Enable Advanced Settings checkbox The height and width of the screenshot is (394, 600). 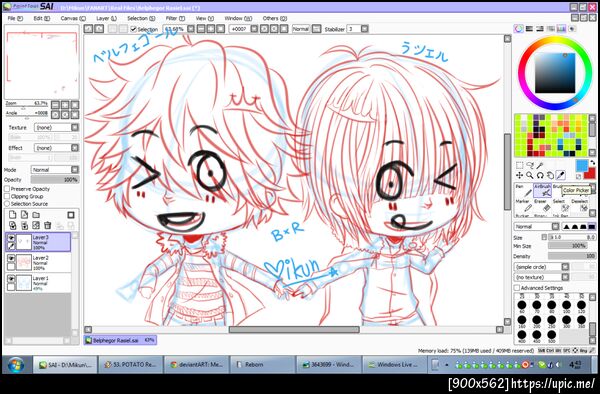(x=517, y=288)
